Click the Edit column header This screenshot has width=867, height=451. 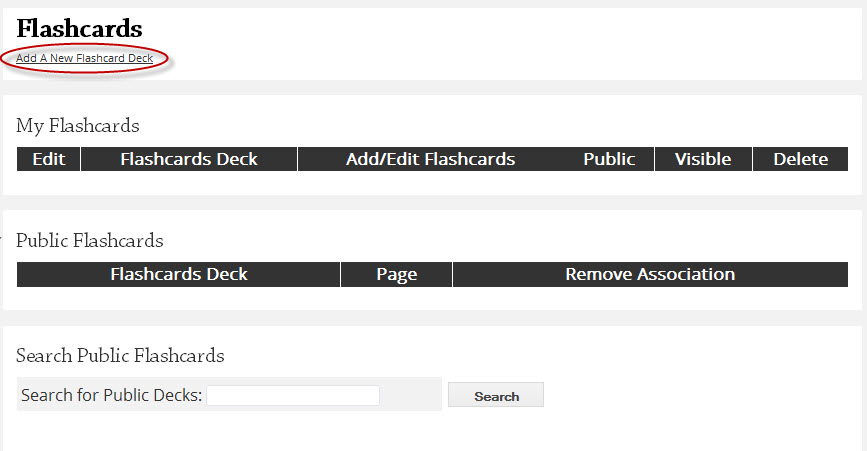pyautogui.click(x=49, y=159)
